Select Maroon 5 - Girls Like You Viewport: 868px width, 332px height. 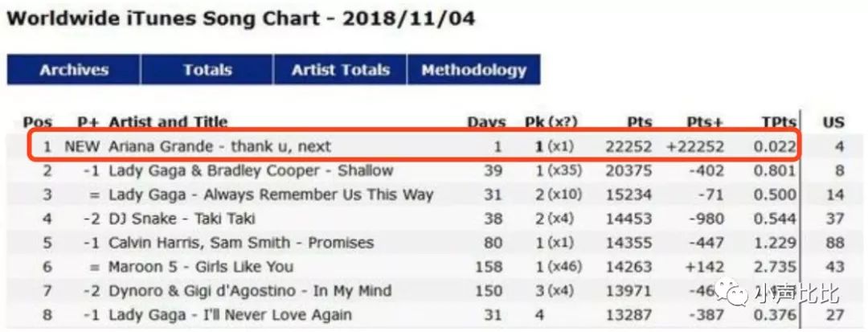200,267
